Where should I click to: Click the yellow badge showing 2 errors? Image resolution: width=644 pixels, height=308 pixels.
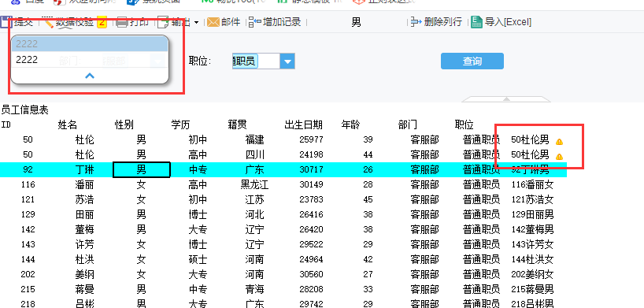(x=102, y=22)
